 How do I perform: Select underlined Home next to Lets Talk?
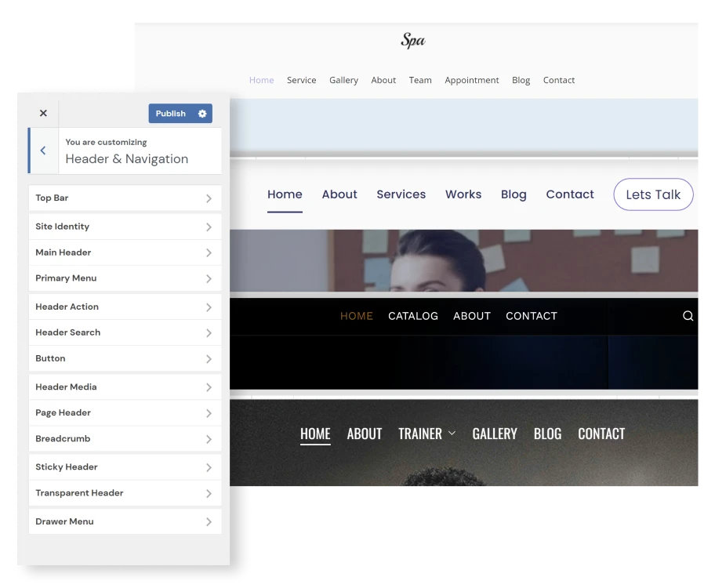click(285, 194)
